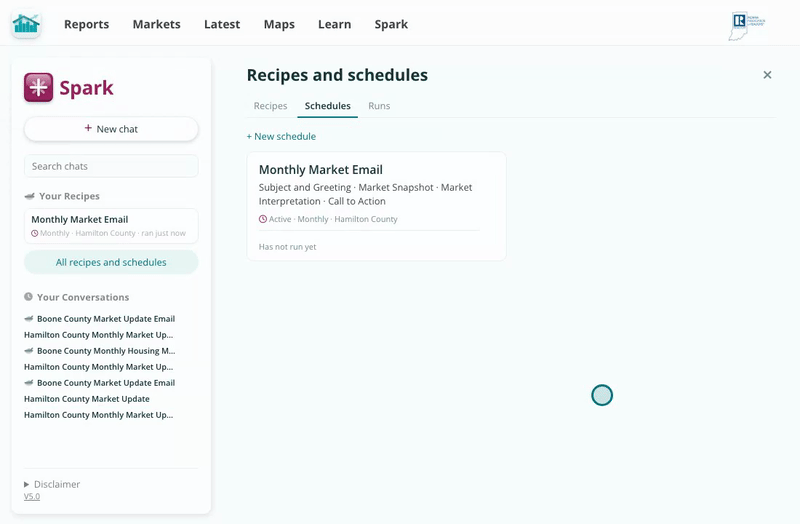
Task: Open the Monthly Market Email schedule card
Action: pos(377,206)
